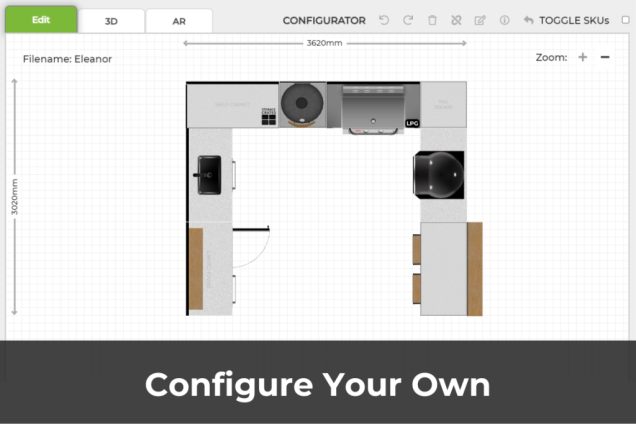Image resolution: width=636 pixels, height=424 pixels.
Task: Select the LPG gas label icon
Action: (411, 123)
